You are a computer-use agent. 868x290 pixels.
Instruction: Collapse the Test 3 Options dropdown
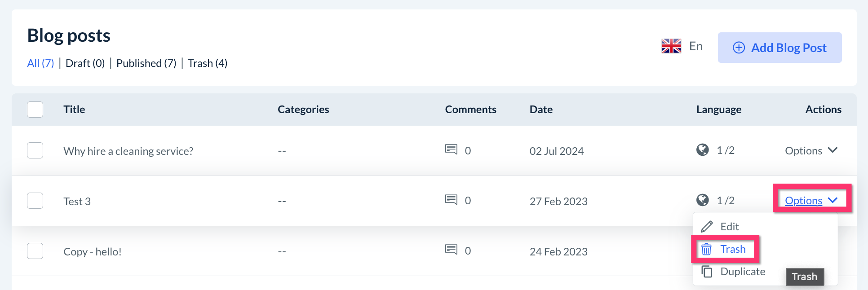tap(811, 201)
